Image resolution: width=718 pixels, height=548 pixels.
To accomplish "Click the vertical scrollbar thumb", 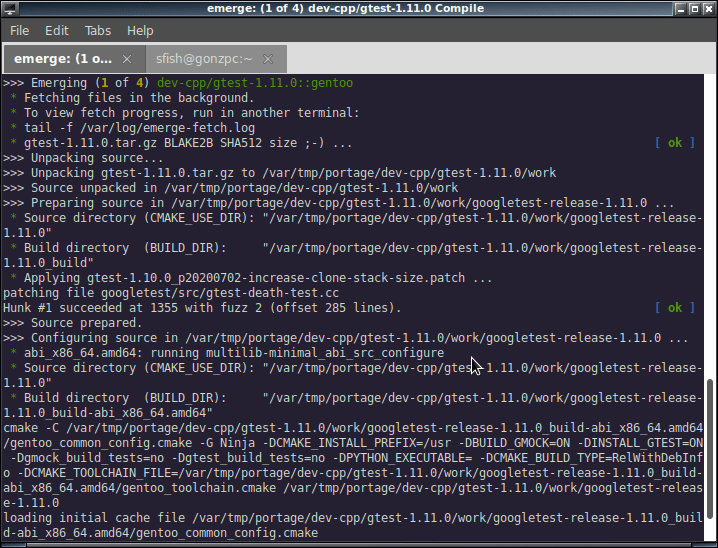I will [710, 449].
